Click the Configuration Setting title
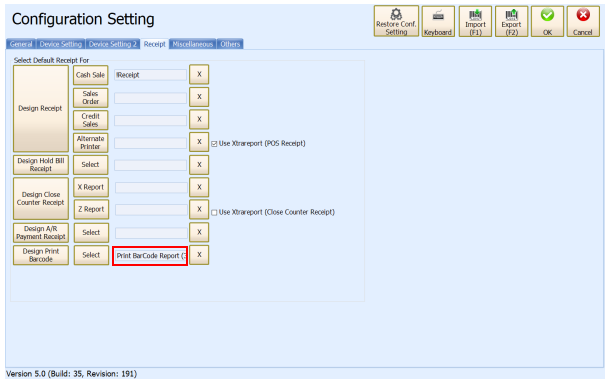 (83, 19)
